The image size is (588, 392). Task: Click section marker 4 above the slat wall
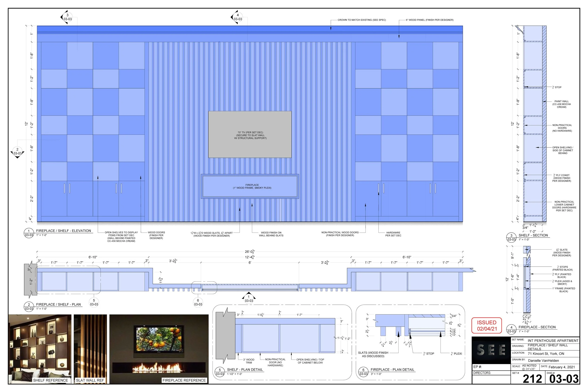point(238,17)
